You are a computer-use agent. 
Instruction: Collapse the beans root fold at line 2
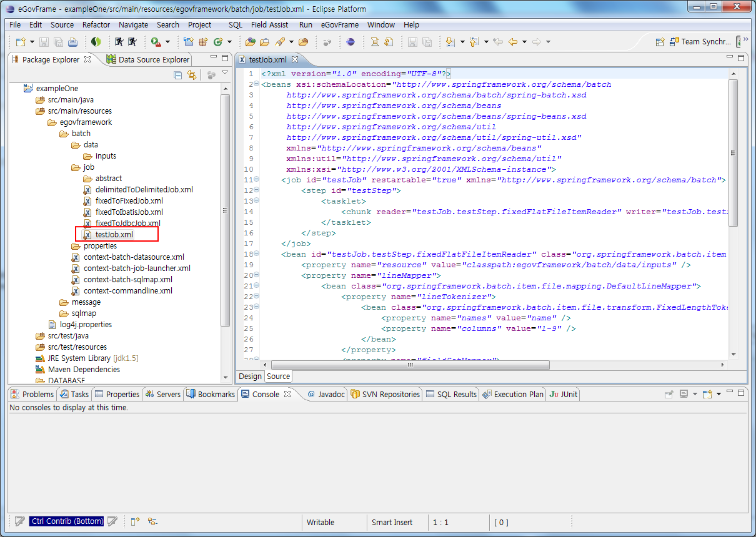(256, 84)
